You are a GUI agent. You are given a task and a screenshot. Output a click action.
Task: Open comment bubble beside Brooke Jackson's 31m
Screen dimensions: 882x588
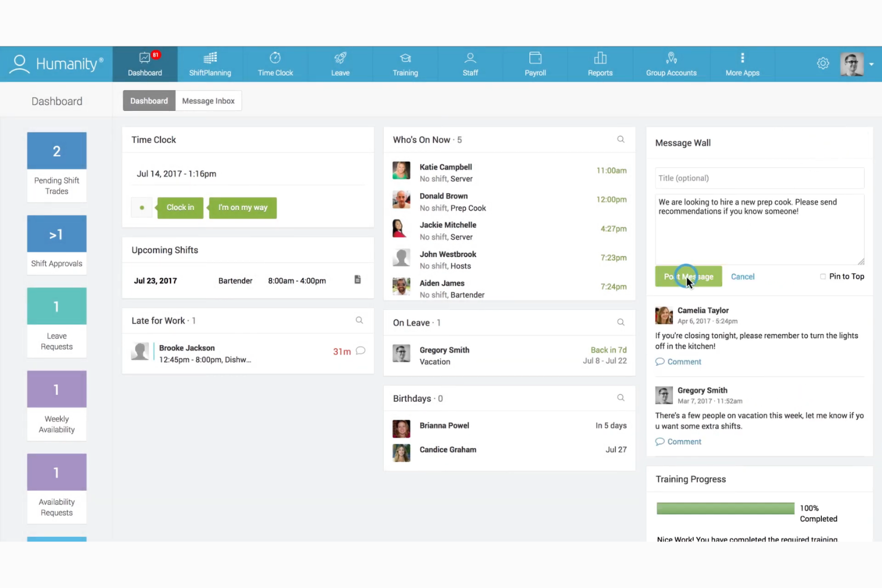click(x=361, y=351)
